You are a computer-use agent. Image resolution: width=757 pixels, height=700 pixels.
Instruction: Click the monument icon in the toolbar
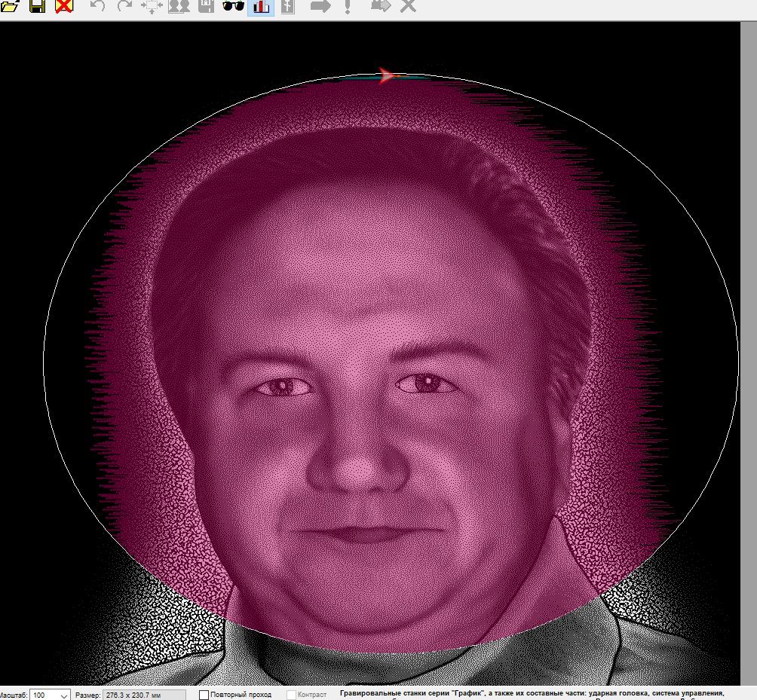click(x=287, y=6)
